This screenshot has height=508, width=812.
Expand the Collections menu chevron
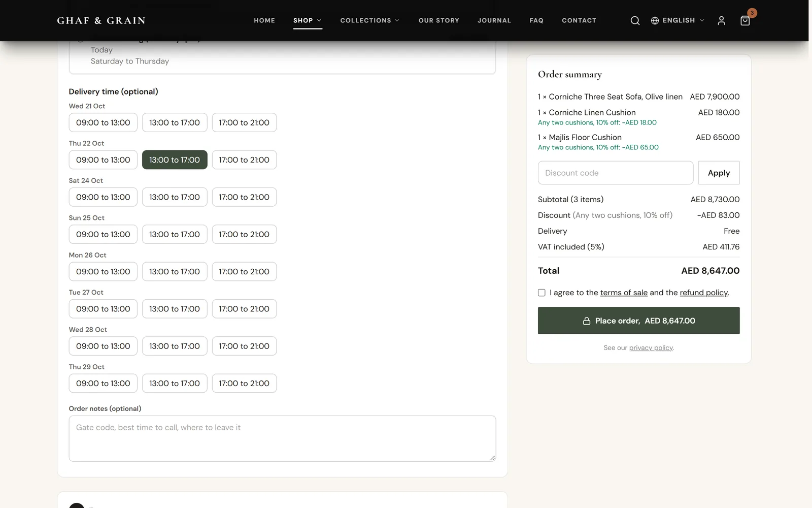397,20
